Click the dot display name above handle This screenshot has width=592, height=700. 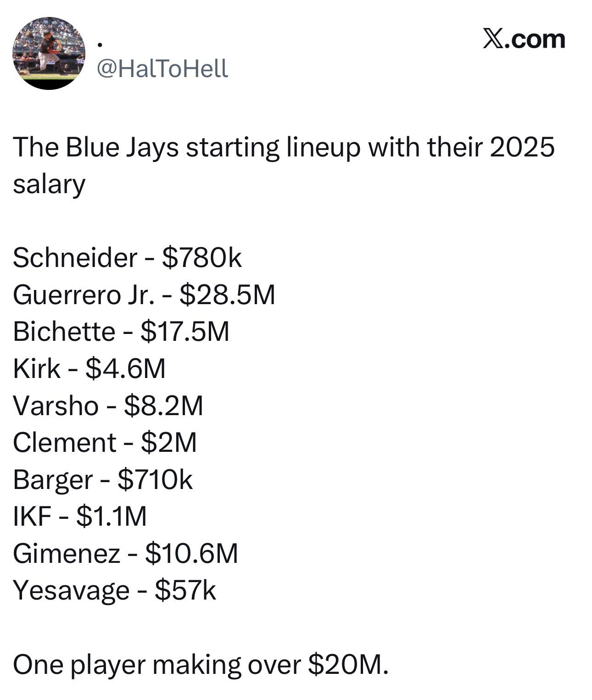click(100, 44)
